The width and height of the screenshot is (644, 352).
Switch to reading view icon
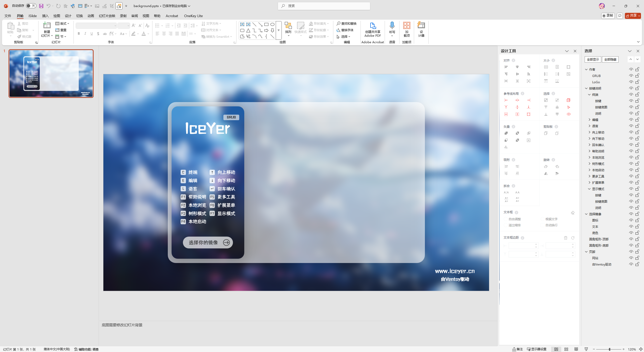pyautogui.click(x=576, y=349)
